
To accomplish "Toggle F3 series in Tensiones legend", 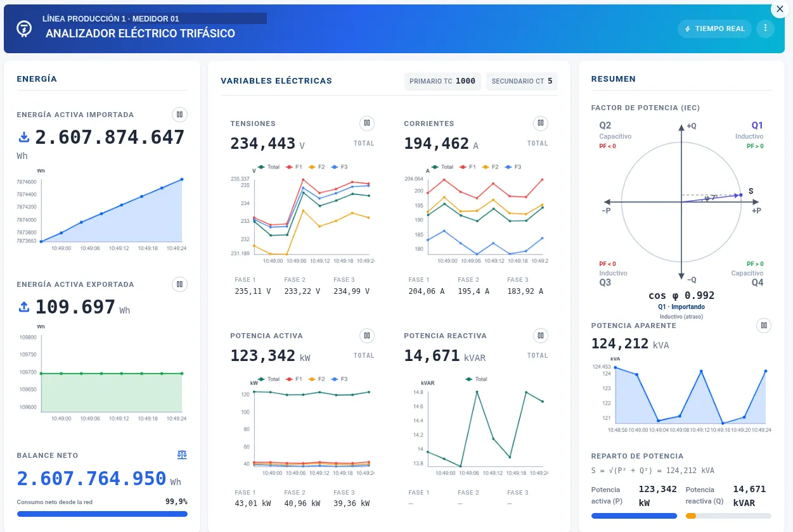I will coord(339,167).
